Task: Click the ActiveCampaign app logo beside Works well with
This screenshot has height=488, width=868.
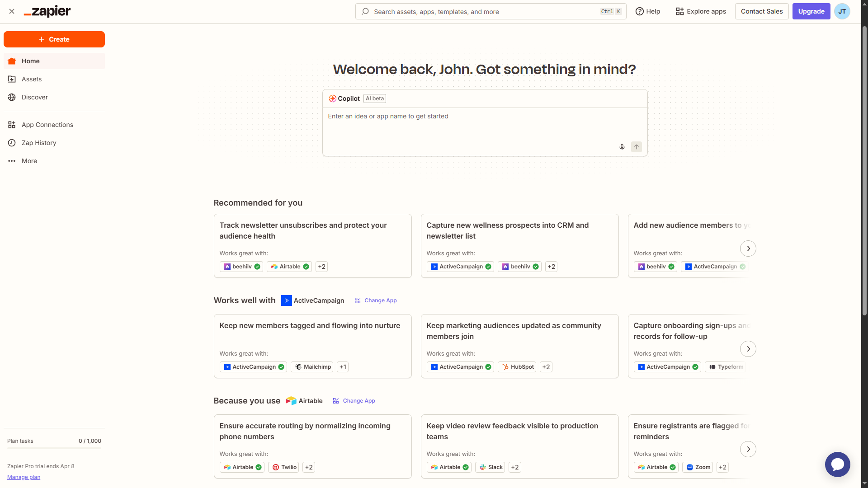Action: [286, 300]
